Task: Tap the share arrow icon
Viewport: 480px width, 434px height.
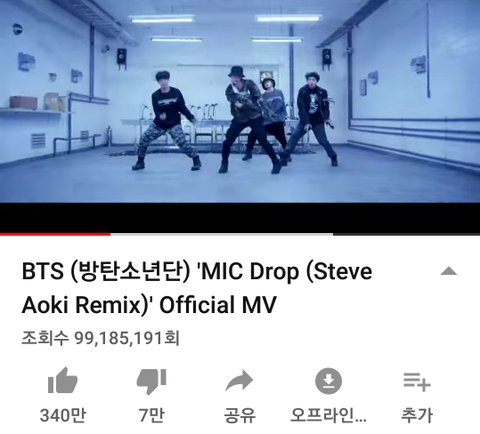Action: 239,380
